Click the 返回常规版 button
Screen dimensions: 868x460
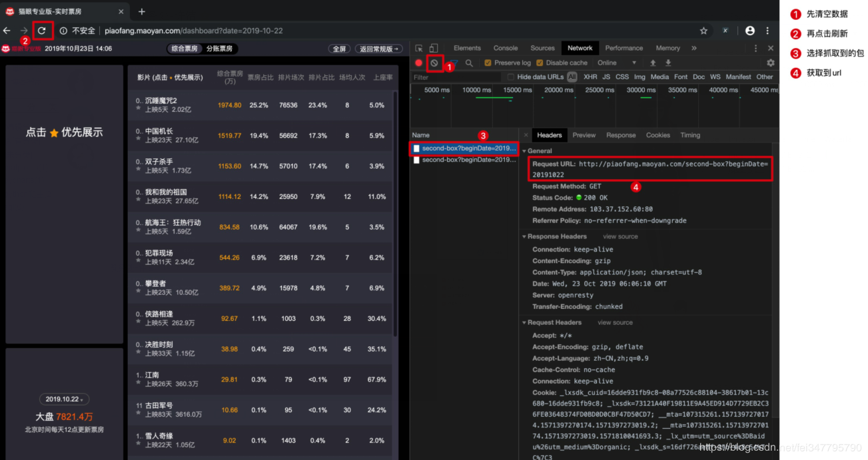pos(379,49)
